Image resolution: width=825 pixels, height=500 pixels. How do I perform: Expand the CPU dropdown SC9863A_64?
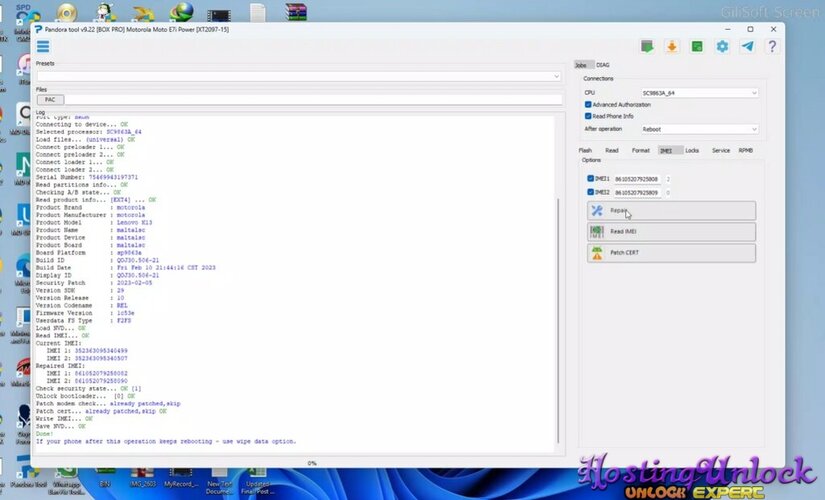pos(699,92)
